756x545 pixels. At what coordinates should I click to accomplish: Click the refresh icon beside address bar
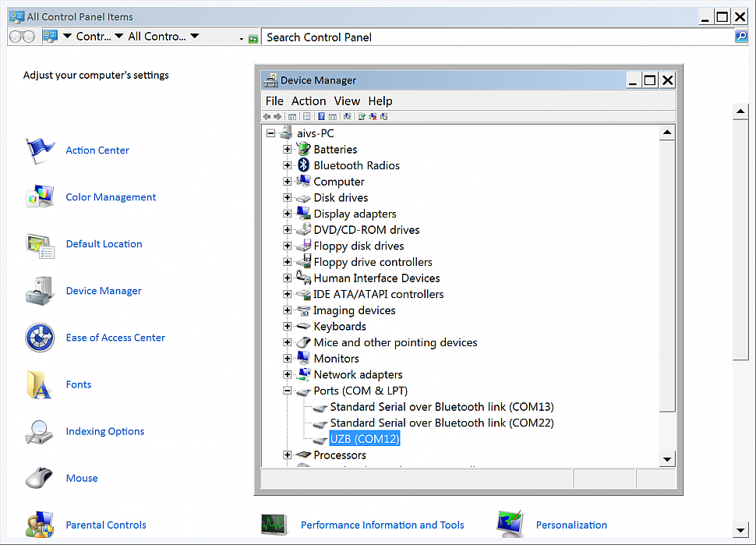pyautogui.click(x=253, y=39)
